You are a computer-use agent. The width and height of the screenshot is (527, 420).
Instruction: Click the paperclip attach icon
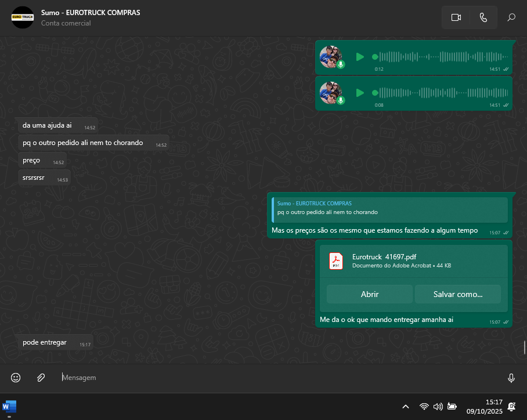41,378
